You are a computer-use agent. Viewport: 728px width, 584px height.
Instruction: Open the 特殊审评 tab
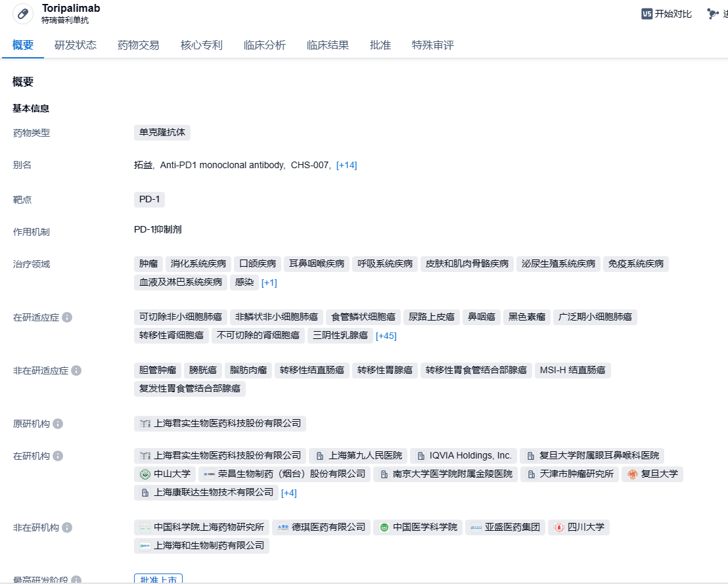[433, 45]
